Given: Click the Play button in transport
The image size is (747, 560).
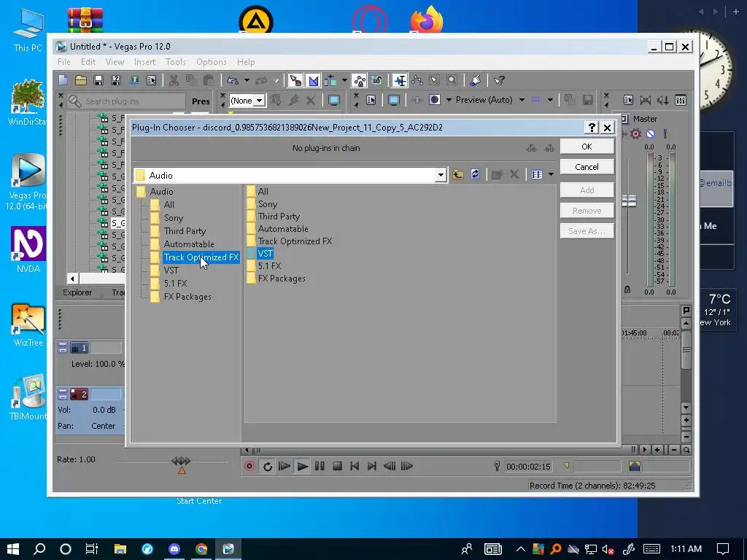Looking at the screenshot, I should tap(302, 466).
